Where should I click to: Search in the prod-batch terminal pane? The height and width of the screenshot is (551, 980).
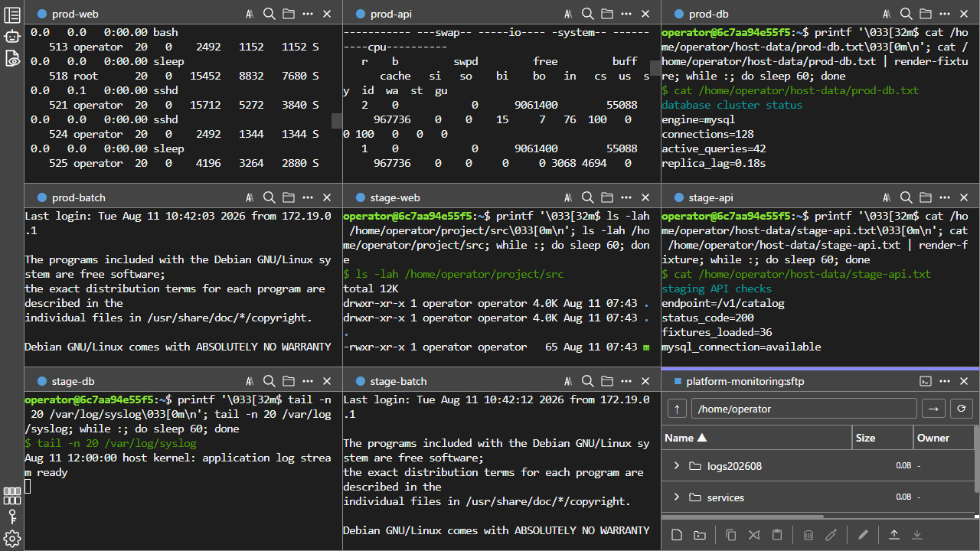click(269, 197)
